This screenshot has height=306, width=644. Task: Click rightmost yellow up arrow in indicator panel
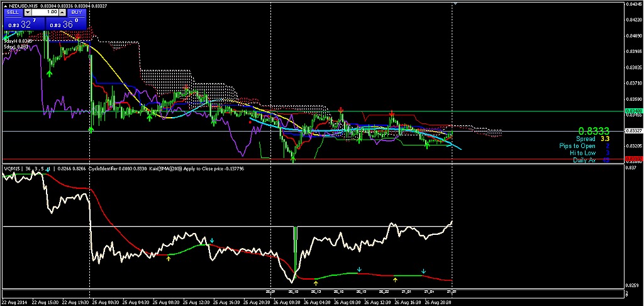pos(395,279)
